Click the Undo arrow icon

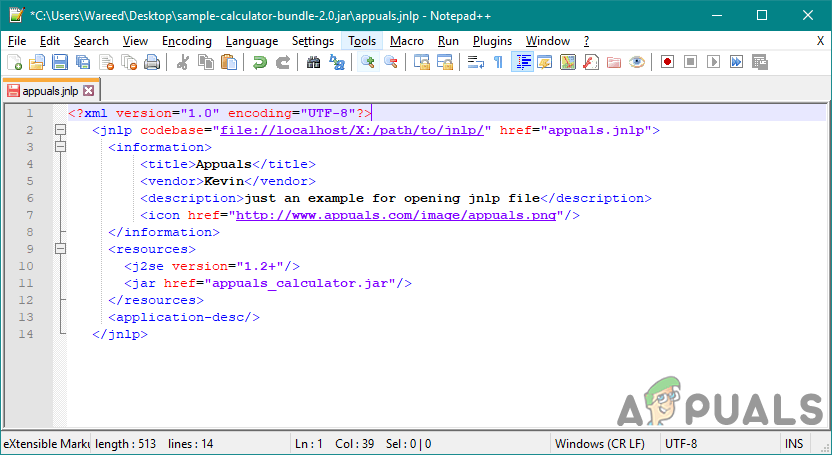coord(260,62)
